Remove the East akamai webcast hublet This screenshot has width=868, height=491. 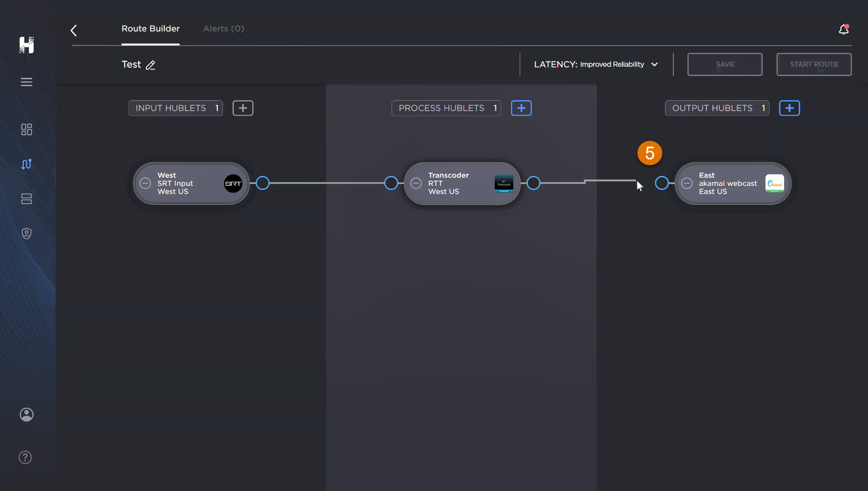click(687, 183)
